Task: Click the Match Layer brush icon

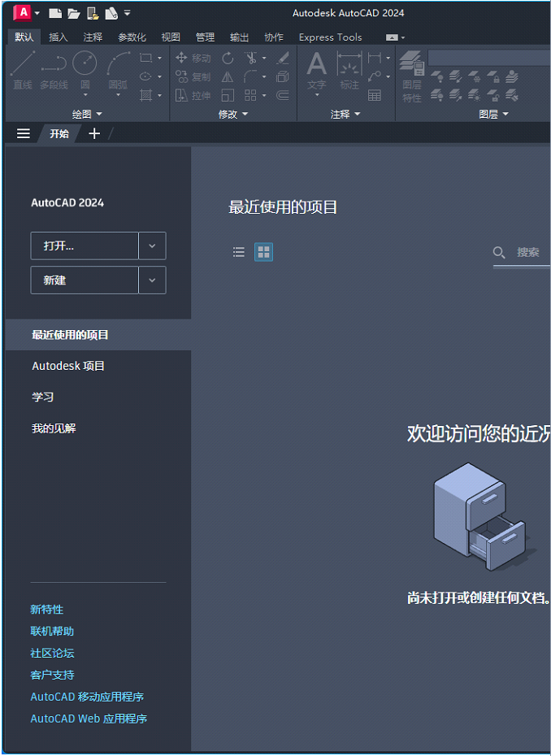Action: (x=512, y=95)
